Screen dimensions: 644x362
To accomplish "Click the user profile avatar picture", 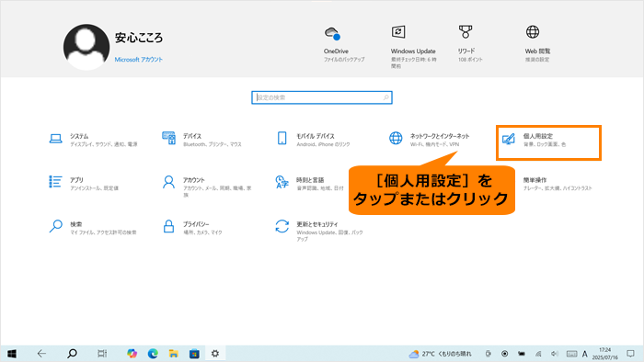I will tap(86, 47).
